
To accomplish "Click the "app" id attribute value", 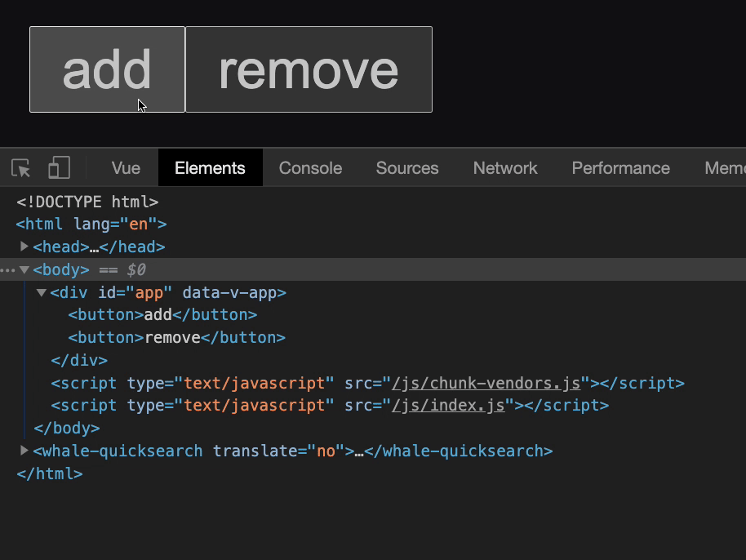I will coord(149,292).
